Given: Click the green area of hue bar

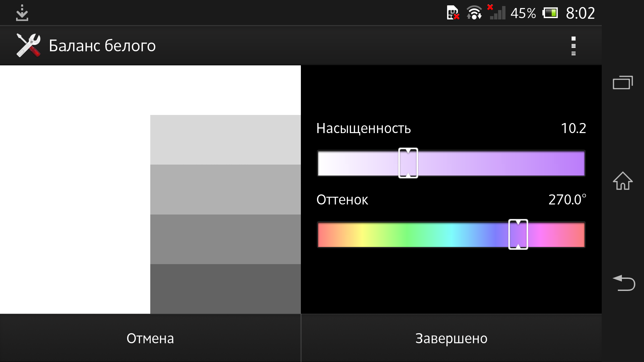Looking at the screenshot, I should pyautogui.click(x=407, y=235).
